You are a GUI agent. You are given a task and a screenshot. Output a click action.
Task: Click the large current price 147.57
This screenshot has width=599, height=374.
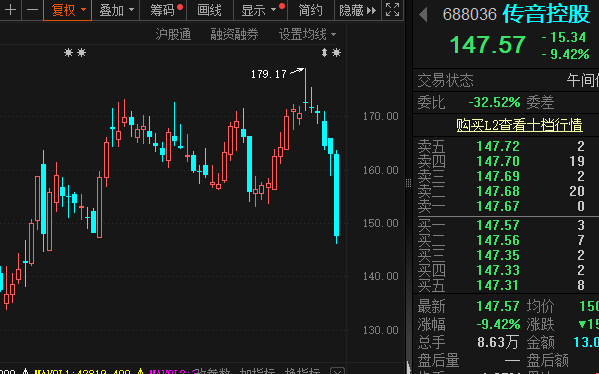pos(487,45)
